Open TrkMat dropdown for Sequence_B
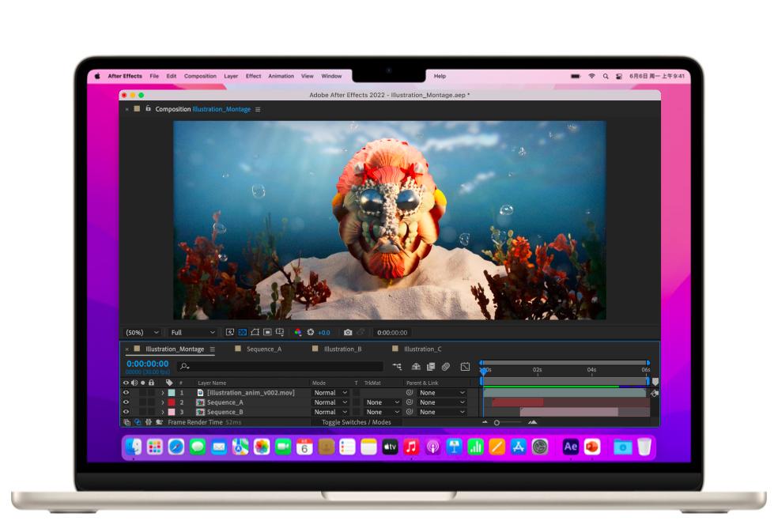The width and height of the screenshot is (774, 532). pos(383,412)
